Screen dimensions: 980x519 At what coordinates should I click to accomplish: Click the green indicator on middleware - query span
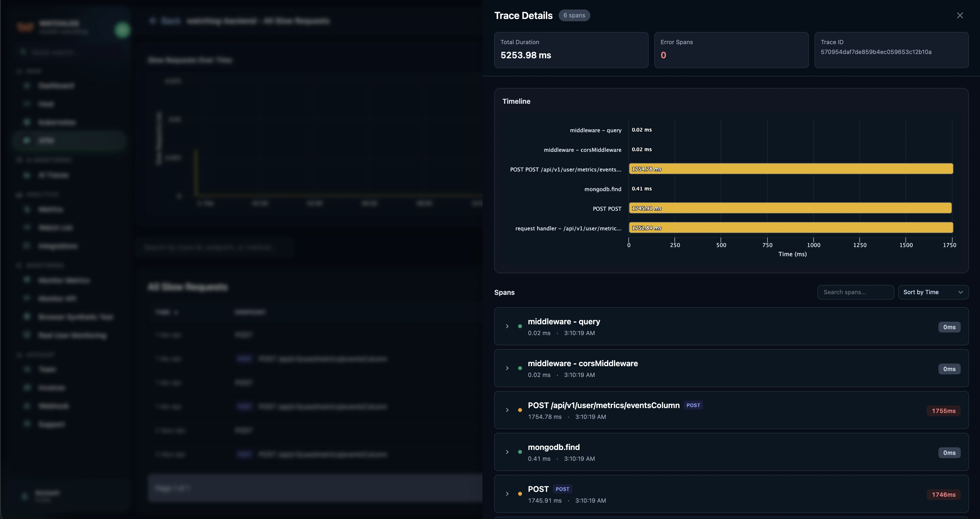coord(520,326)
